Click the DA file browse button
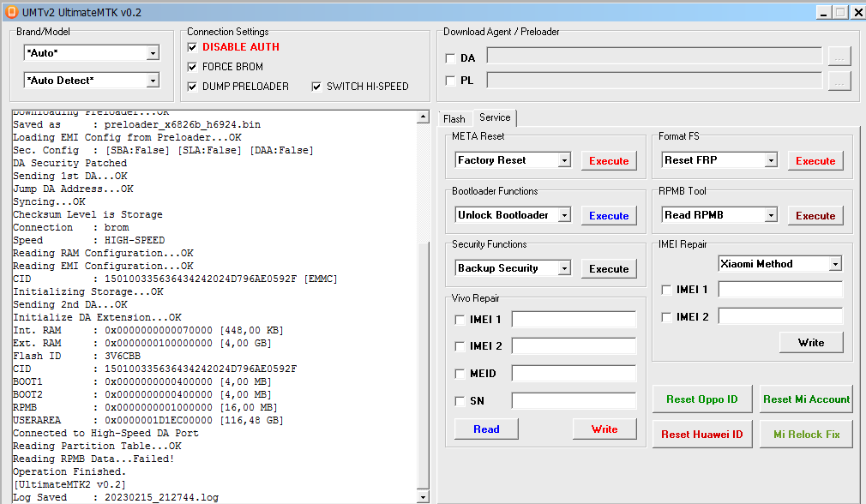This screenshot has height=504, width=866. pos(839,56)
